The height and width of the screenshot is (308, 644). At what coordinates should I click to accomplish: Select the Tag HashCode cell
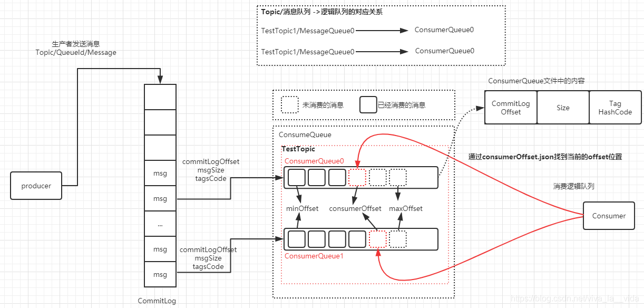615,108
